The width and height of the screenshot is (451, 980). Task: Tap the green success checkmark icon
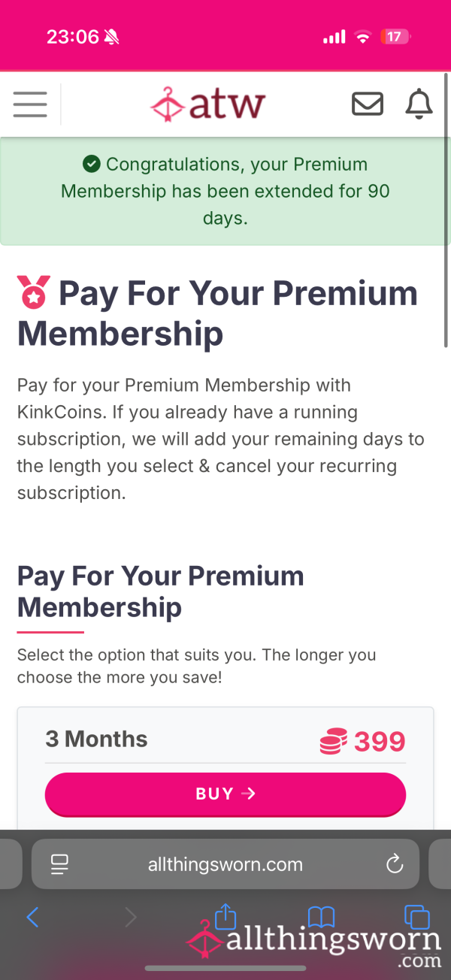pyautogui.click(x=92, y=164)
